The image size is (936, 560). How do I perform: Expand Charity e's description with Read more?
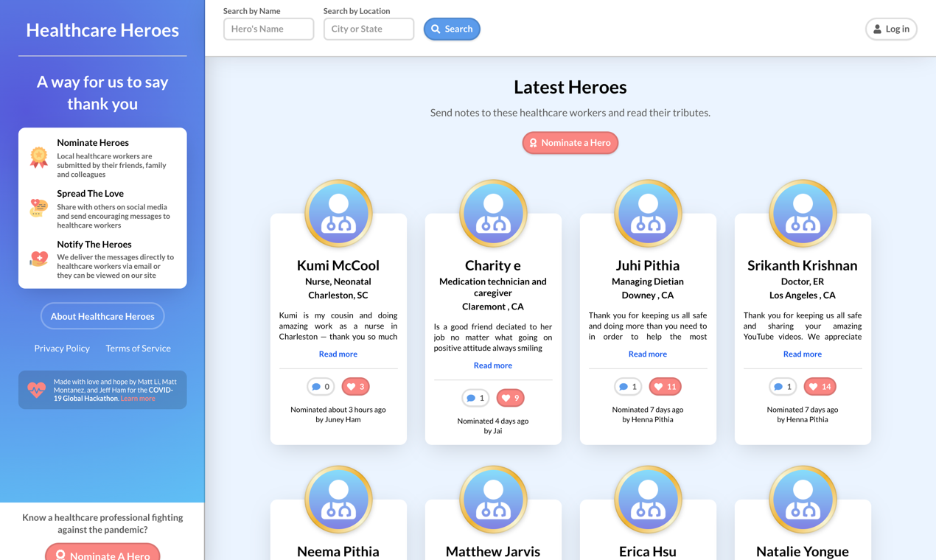click(492, 365)
